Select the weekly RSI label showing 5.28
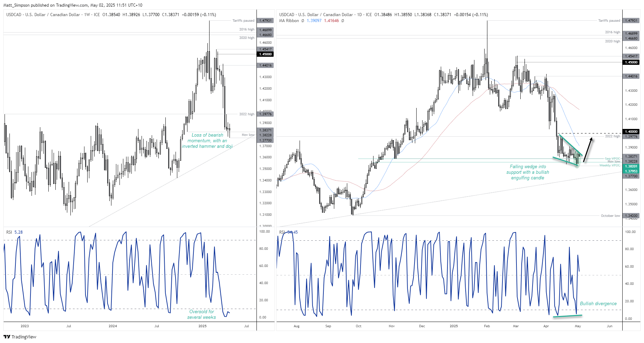Image resolution: width=644 pixels, height=343 pixels. tap(14, 232)
